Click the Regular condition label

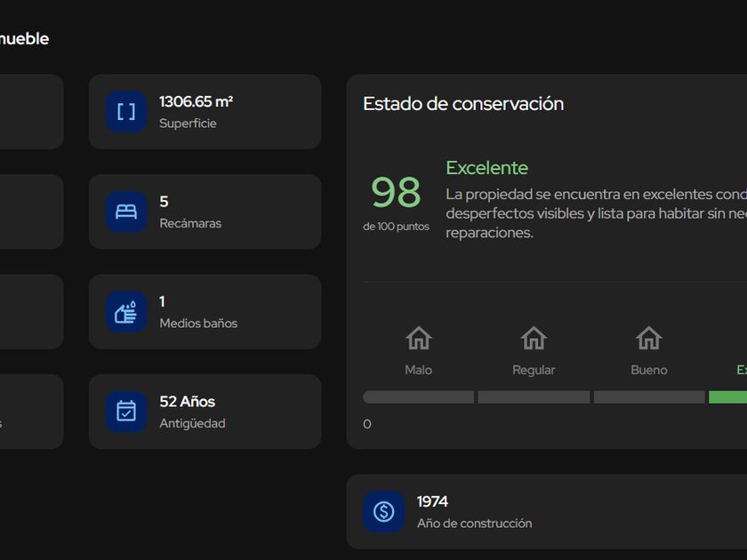tap(534, 370)
